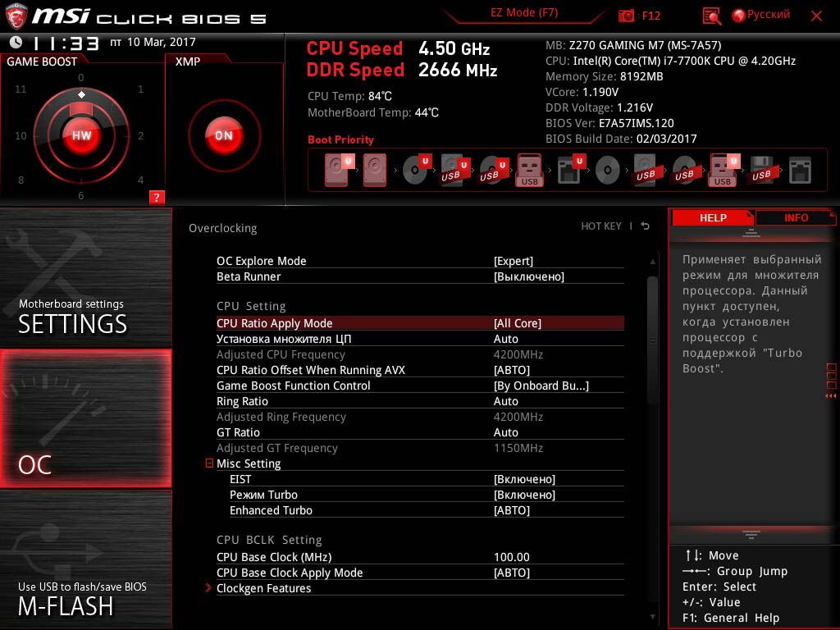Select the legacy hard disk boot icon without UEFI badge
The height and width of the screenshot is (630, 840).
[x=375, y=171]
